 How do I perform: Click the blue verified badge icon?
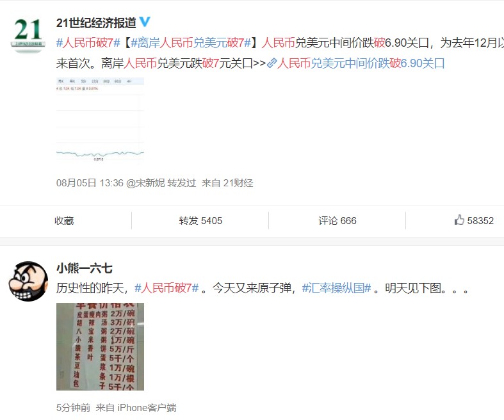(145, 22)
